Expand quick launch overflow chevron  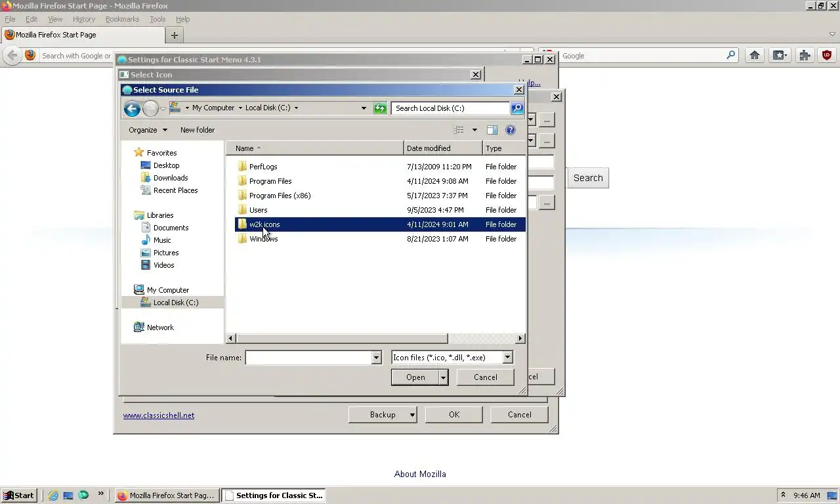pyautogui.click(x=100, y=493)
